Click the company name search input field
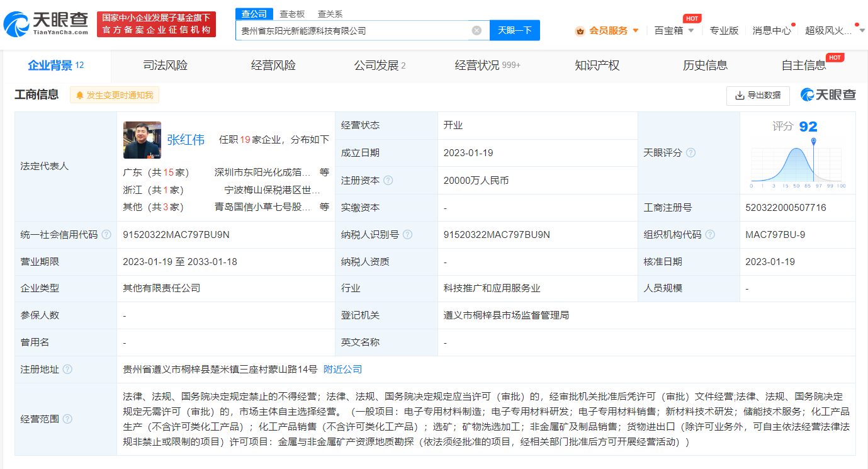 pos(352,30)
